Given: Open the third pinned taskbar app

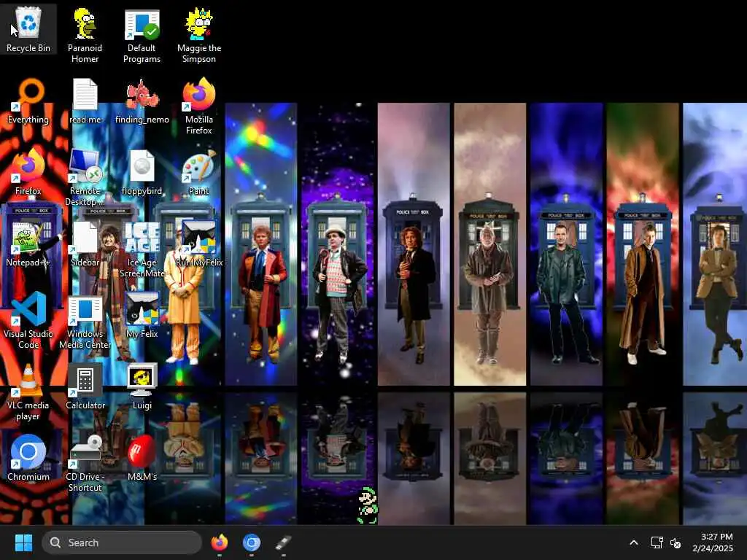Looking at the screenshot, I should (x=284, y=542).
